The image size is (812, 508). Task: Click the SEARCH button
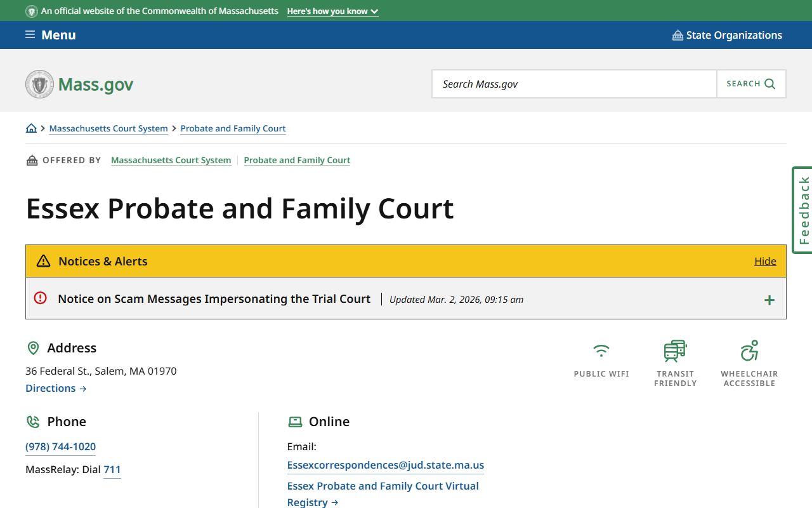(751, 84)
